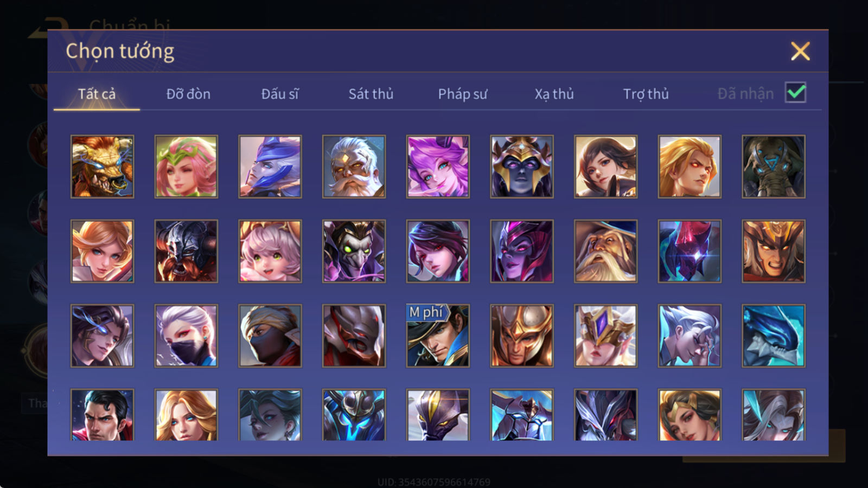Select the pink-haired girl with green crown
868x488 pixels.
pyautogui.click(x=186, y=166)
